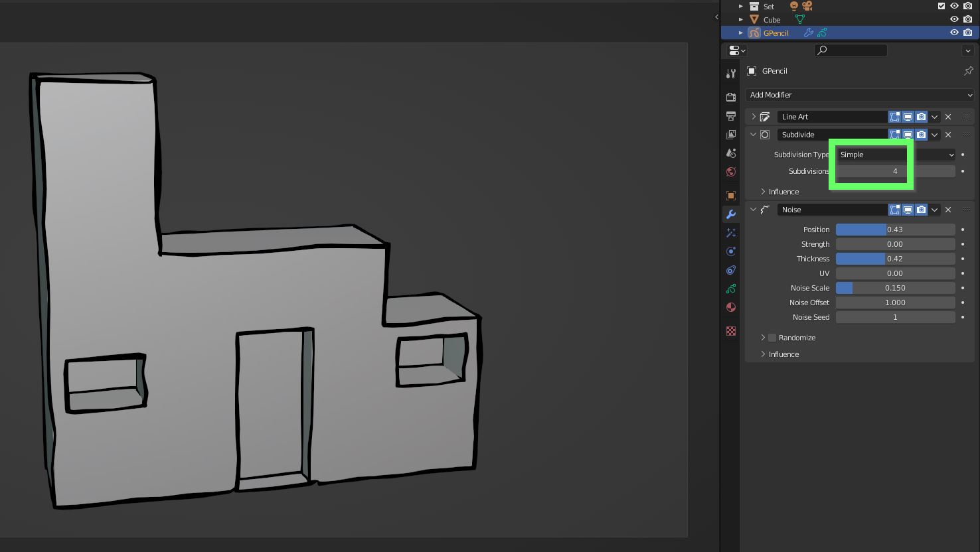Select the Output properties tab
Viewport: 980px width, 552px height.
pyautogui.click(x=730, y=116)
